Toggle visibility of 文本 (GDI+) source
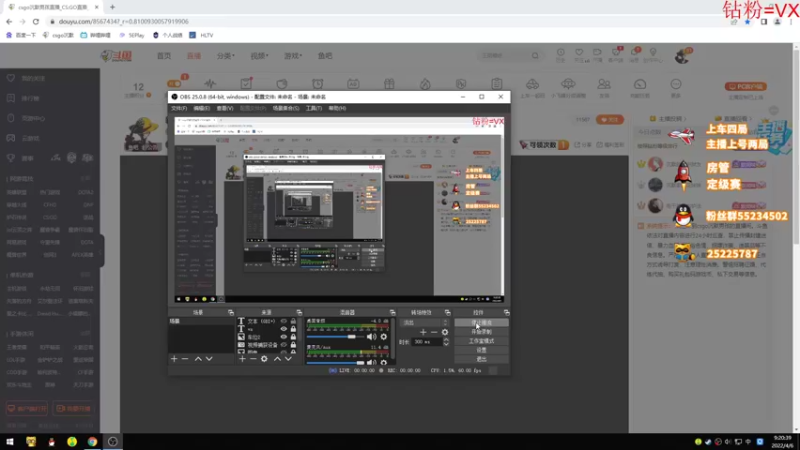This screenshot has height=450, width=800. tap(284, 321)
